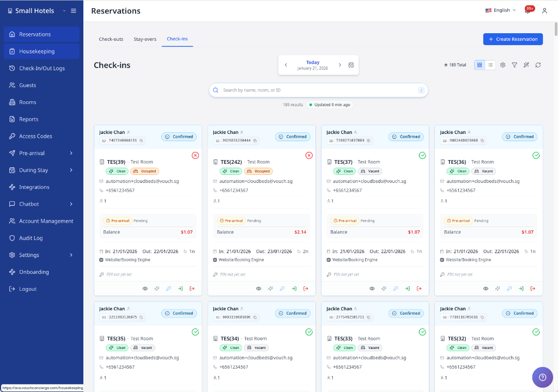Toggle the red status indicator on TES(39)
The height and width of the screenshot is (392, 558).
(196, 155)
